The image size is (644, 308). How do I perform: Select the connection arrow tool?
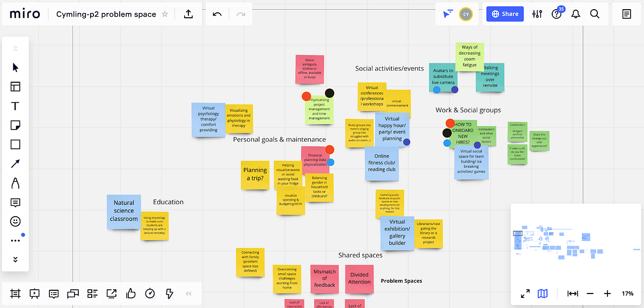(x=16, y=164)
